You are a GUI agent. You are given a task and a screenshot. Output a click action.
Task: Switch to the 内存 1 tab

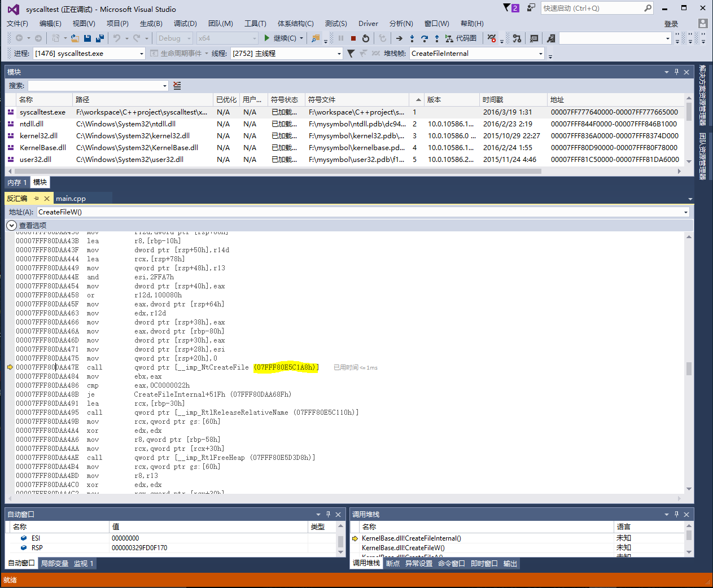tap(17, 182)
